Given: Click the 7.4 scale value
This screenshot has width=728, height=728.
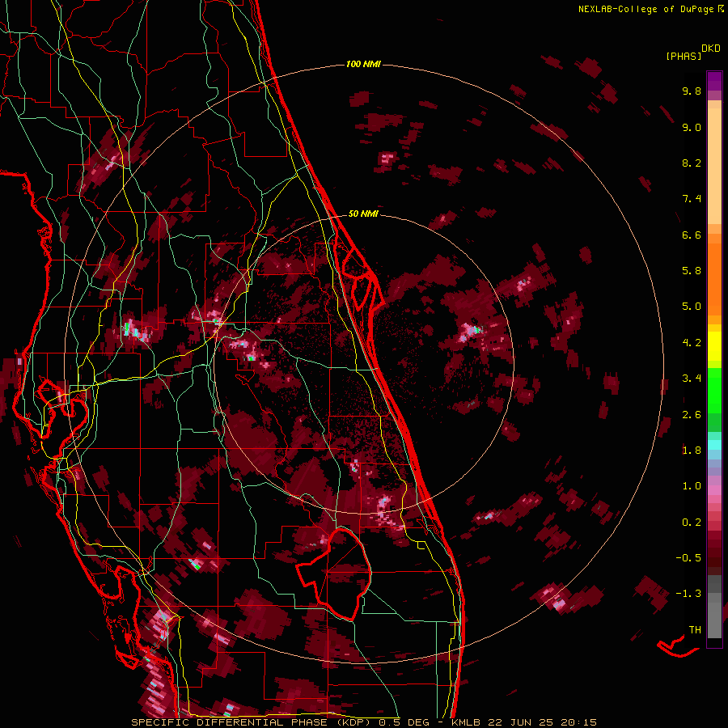Looking at the screenshot, I should (692, 199).
